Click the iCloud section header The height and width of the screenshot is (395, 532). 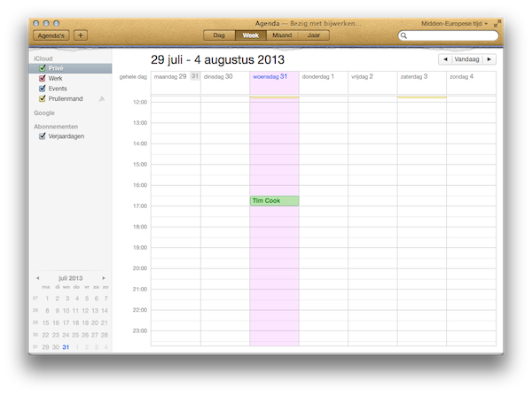[43, 58]
